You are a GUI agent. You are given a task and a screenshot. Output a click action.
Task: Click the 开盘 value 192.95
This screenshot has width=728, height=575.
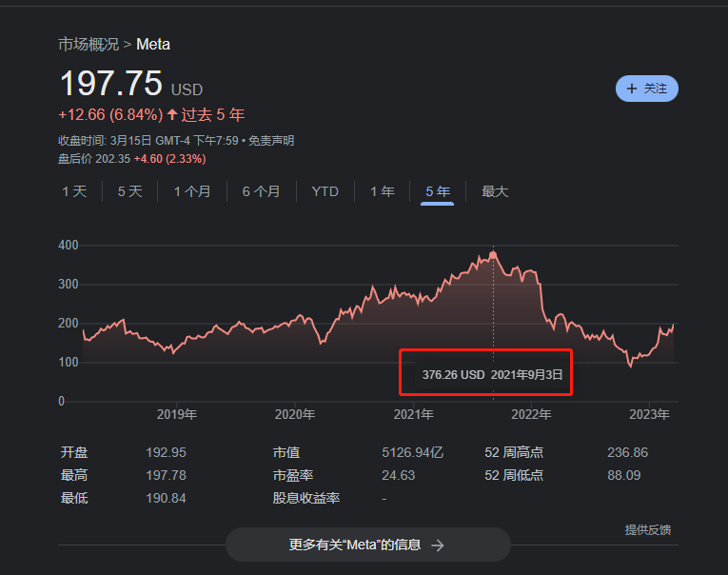click(166, 452)
